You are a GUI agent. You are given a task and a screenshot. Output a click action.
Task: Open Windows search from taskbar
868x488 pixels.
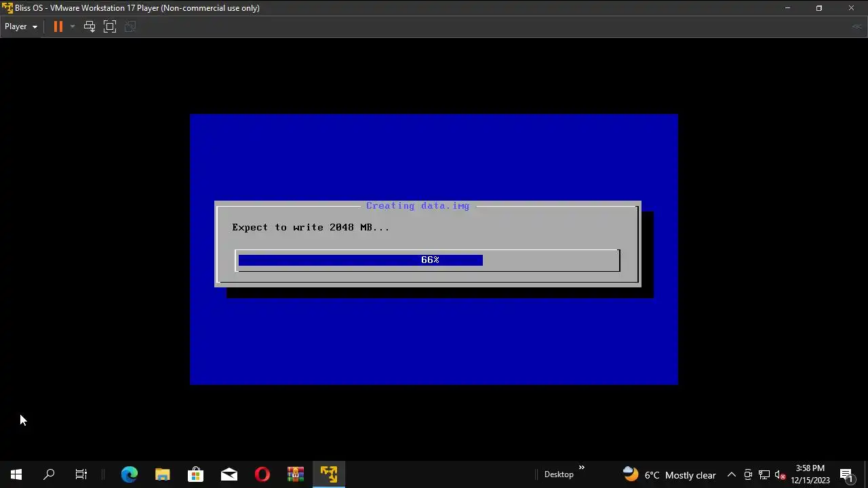49,474
